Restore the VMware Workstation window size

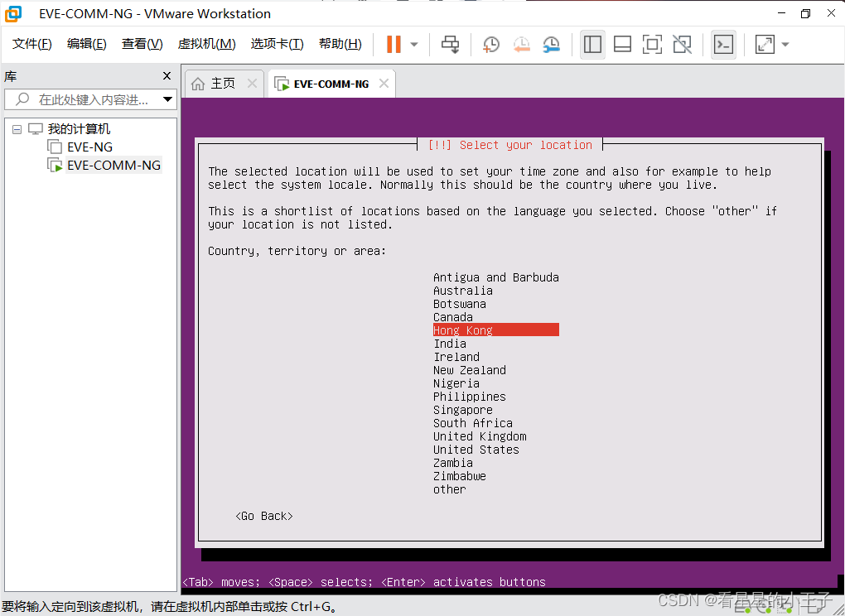[x=806, y=13]
